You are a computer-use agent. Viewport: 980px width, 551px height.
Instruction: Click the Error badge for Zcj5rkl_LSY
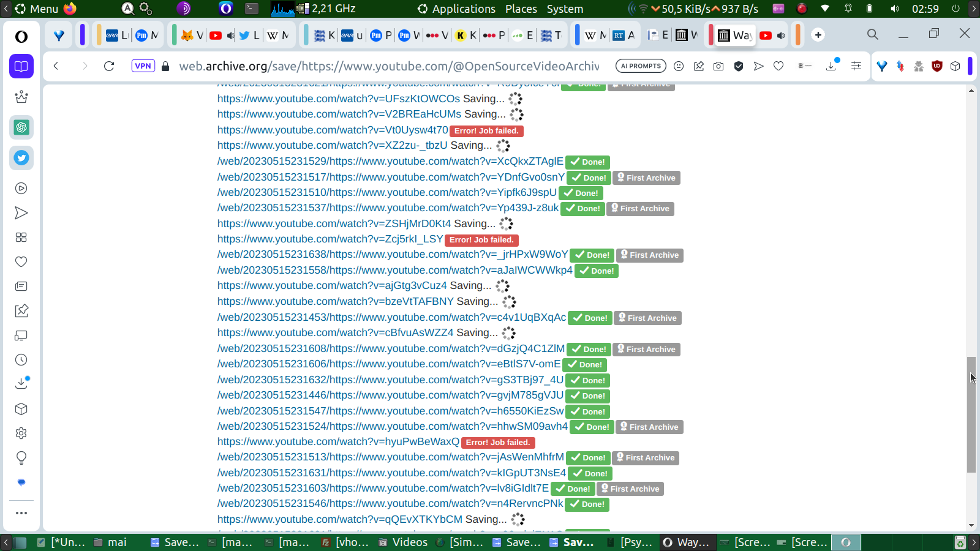click(x=481, y=240)
